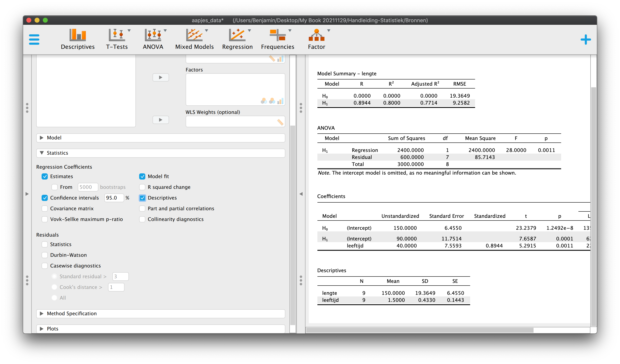The width and height of the screenshot is (620, 364).
Task: Enable Covariance matrix checkbox
Action: 44,209
